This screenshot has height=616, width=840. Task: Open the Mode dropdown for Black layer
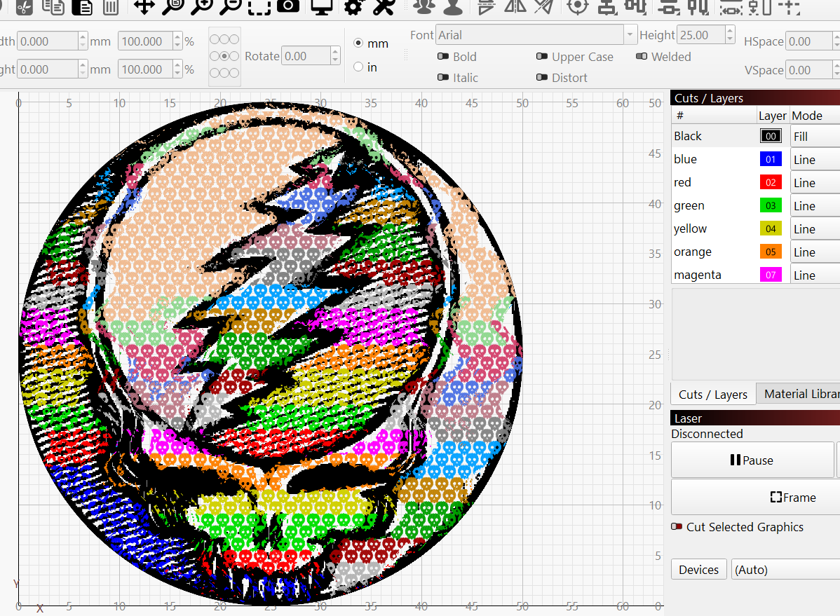[815, 137]
